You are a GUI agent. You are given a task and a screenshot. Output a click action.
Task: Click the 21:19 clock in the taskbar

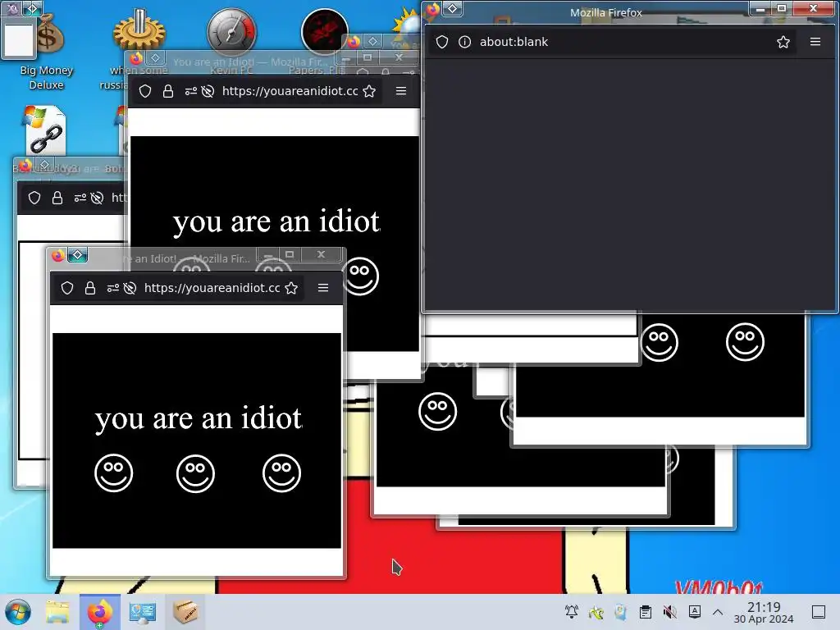point(764,612)
